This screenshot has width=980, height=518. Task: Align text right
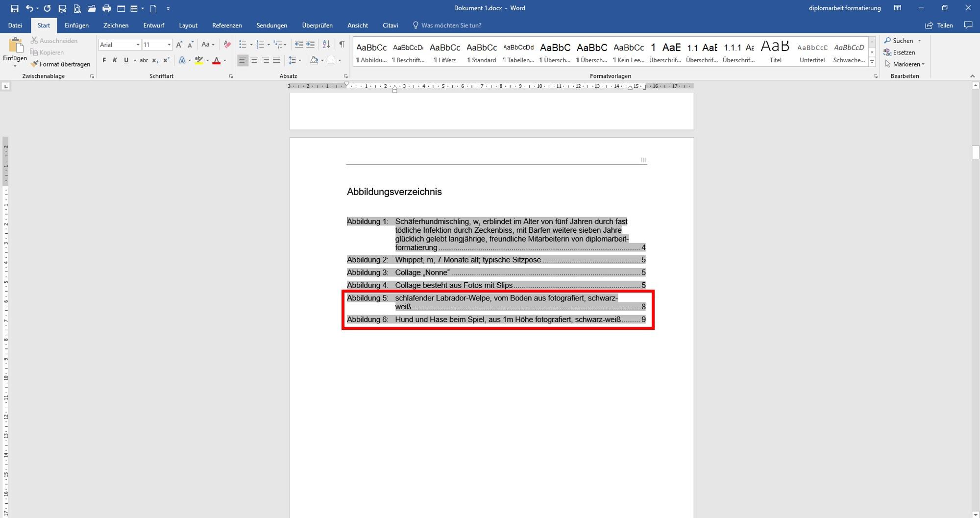point(265,60)
